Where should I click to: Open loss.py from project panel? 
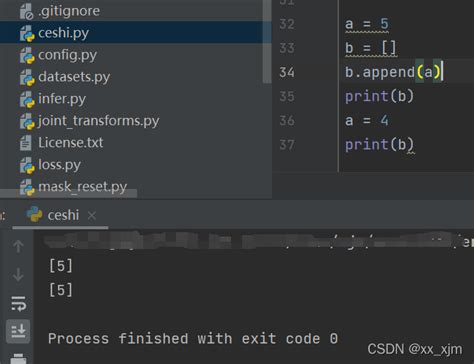click(59, 165)
